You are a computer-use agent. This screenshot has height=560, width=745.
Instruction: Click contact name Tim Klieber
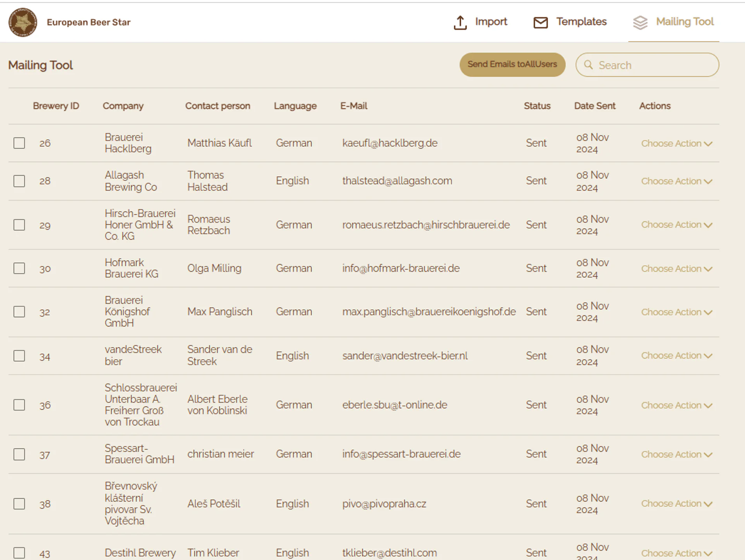213,553
